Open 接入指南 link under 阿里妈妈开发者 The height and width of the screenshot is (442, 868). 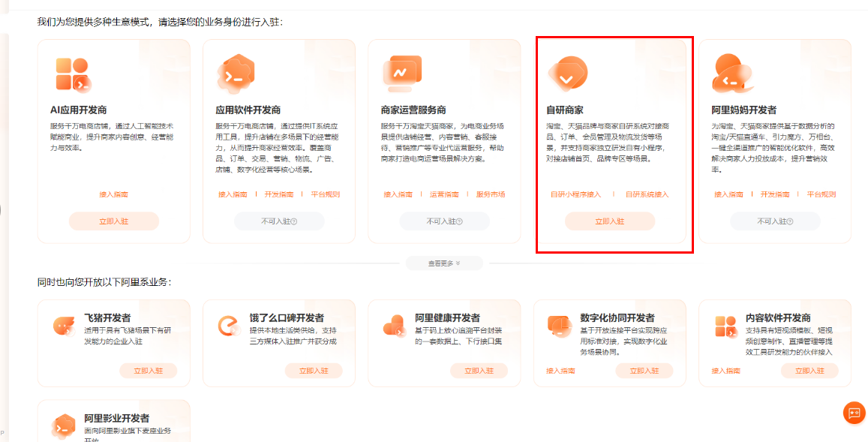coord(729,194)
